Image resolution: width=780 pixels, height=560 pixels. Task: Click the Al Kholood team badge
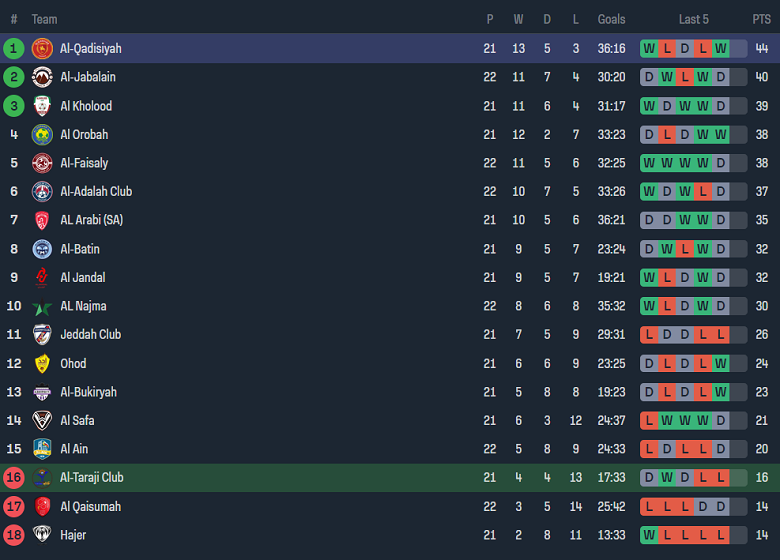tap(42, 106)
